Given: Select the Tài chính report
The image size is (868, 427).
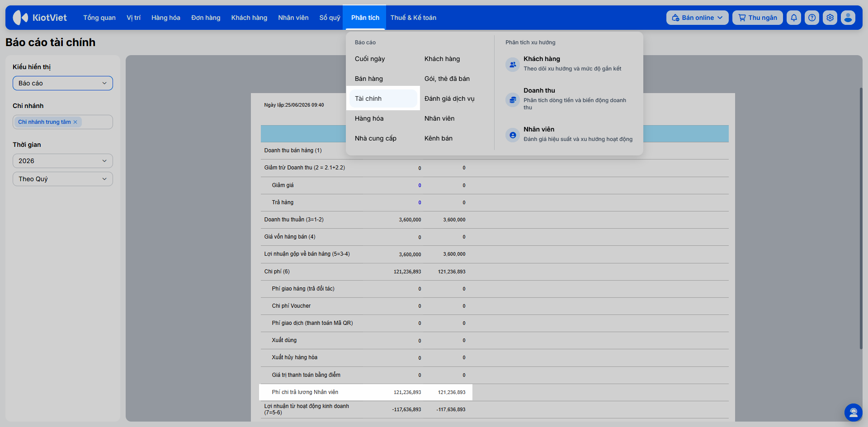Looking at the screenshot, I should [383, 99].
